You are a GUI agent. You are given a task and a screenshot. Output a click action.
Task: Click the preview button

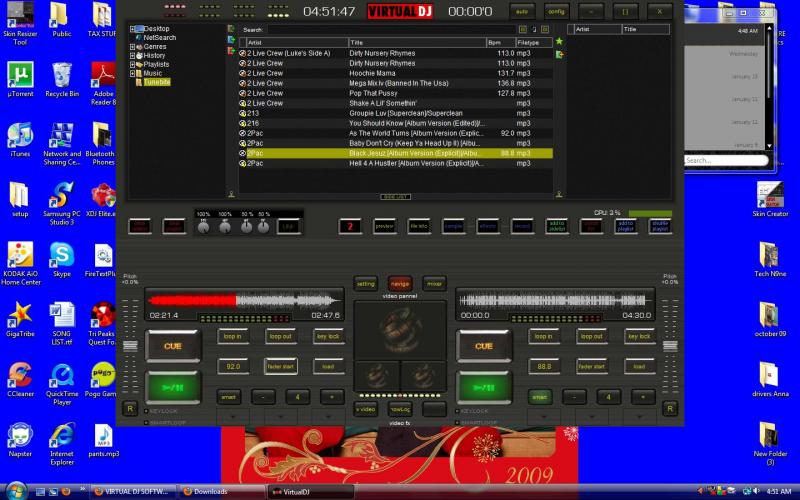pos(385,226)
